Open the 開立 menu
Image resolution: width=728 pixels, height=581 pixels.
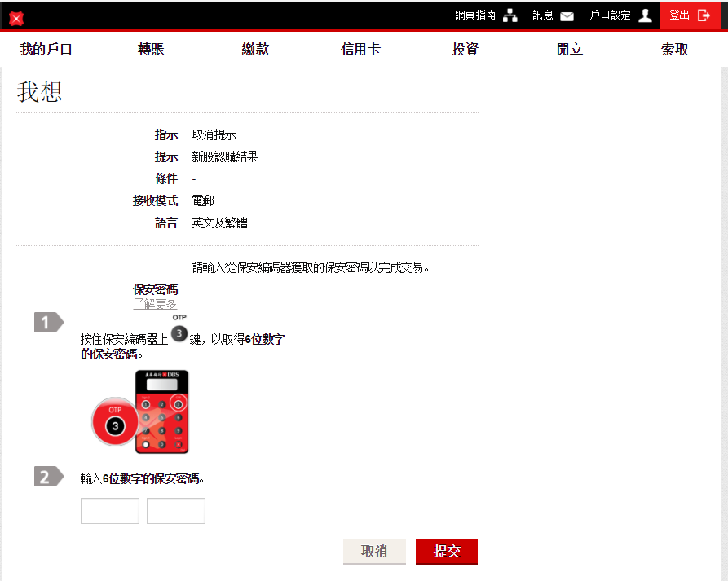(570, 50)
